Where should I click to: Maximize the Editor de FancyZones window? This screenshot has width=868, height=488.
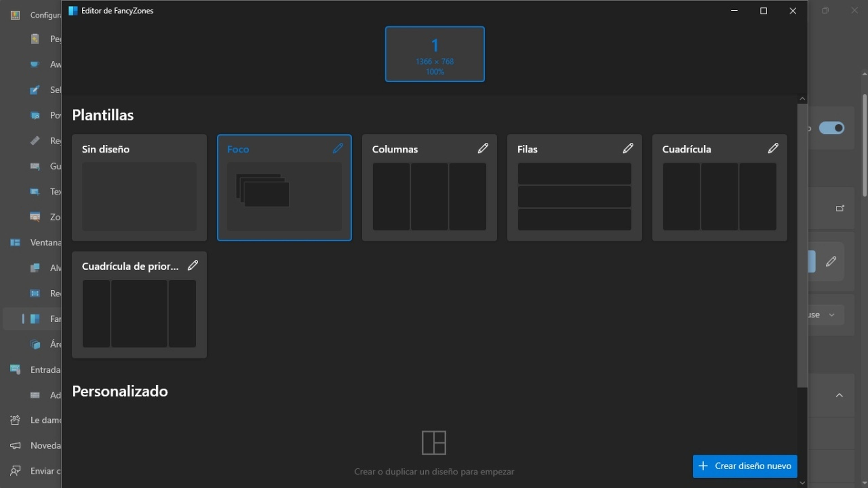pyautogui.click(x=764, y=11)
